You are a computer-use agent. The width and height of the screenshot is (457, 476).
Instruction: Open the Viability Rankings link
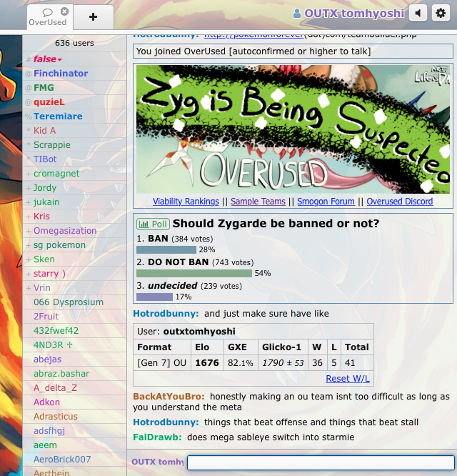186,202
